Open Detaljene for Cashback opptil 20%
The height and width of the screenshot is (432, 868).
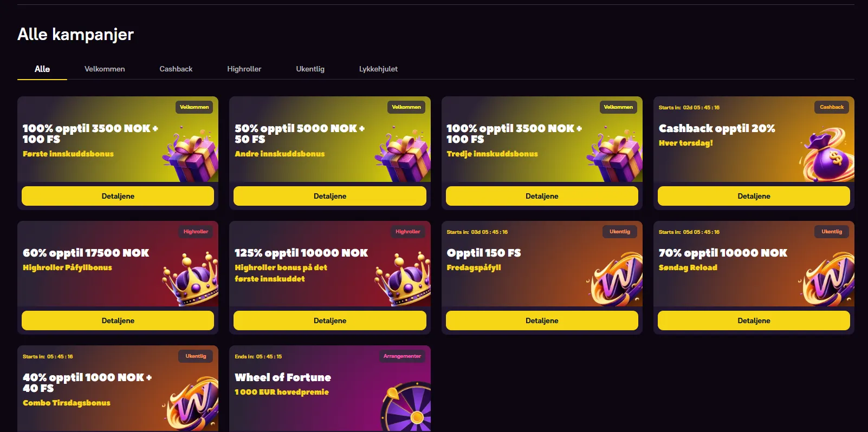point(754,196)
